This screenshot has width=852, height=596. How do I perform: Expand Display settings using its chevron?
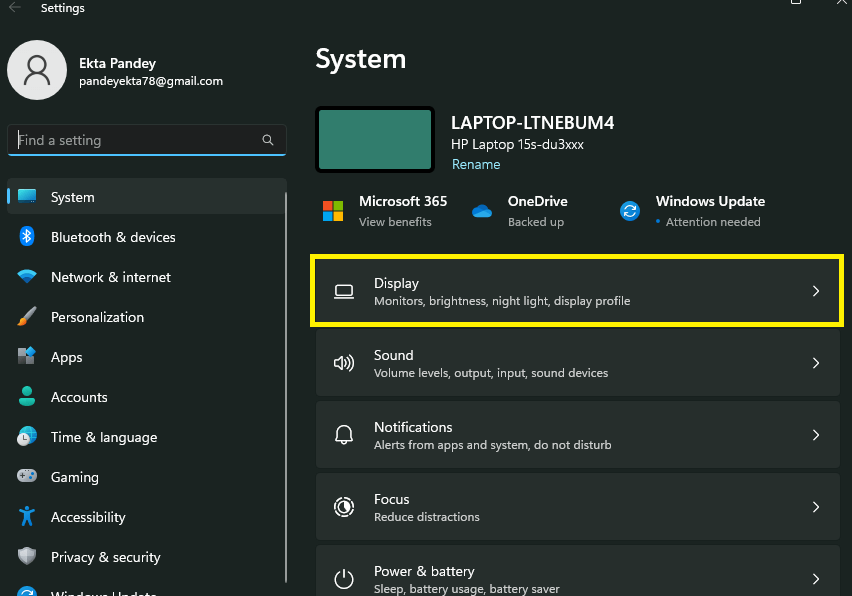[816, 291]
